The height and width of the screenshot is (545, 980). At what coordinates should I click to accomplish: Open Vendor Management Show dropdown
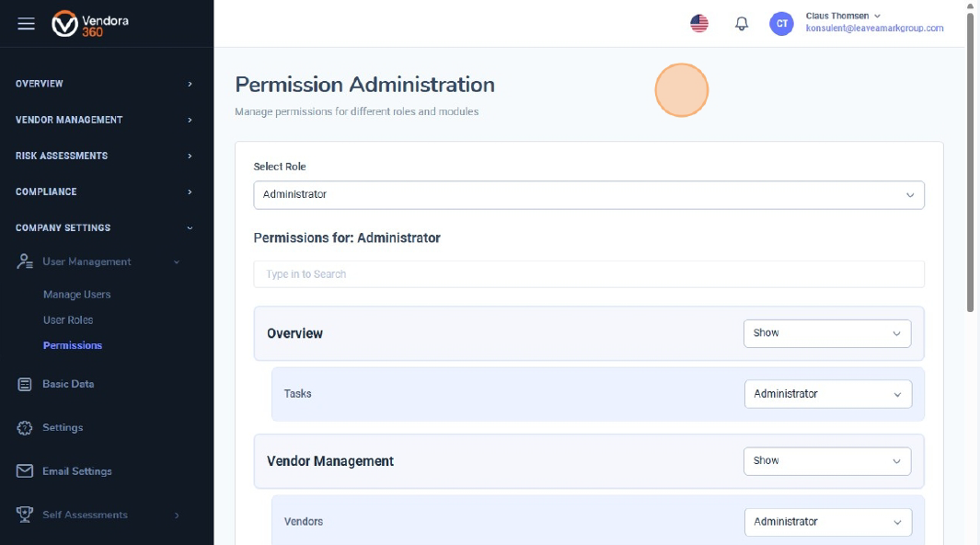tap(826, 461)
